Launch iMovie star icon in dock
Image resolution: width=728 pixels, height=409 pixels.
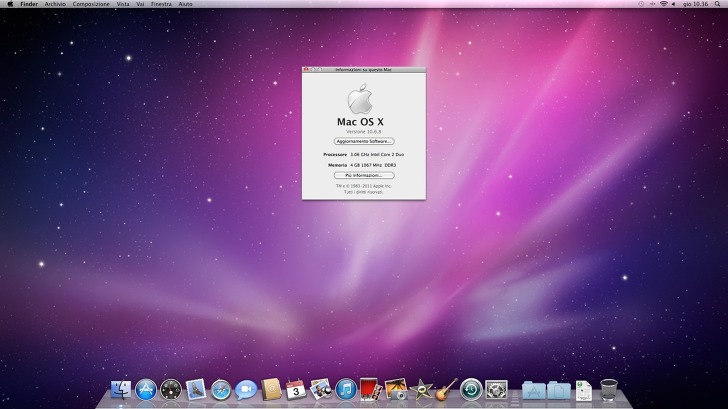pos(421,390)
